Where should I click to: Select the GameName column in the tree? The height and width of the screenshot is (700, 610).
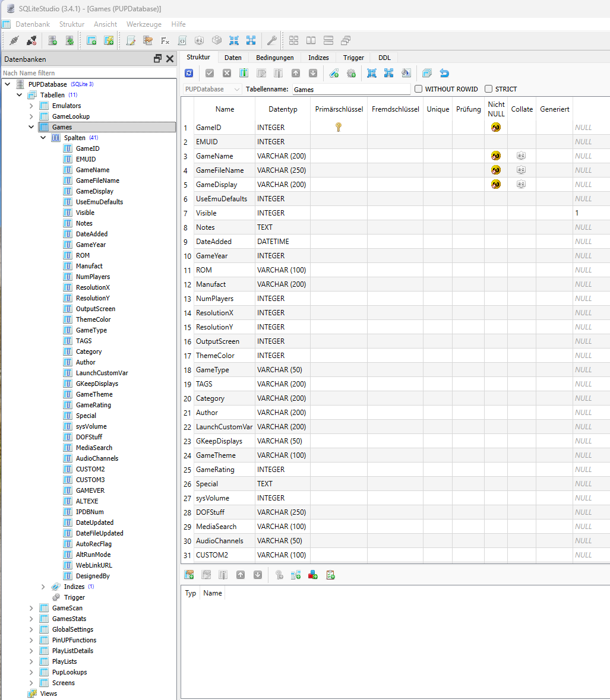pyautogui.click(x=93, y=170)
